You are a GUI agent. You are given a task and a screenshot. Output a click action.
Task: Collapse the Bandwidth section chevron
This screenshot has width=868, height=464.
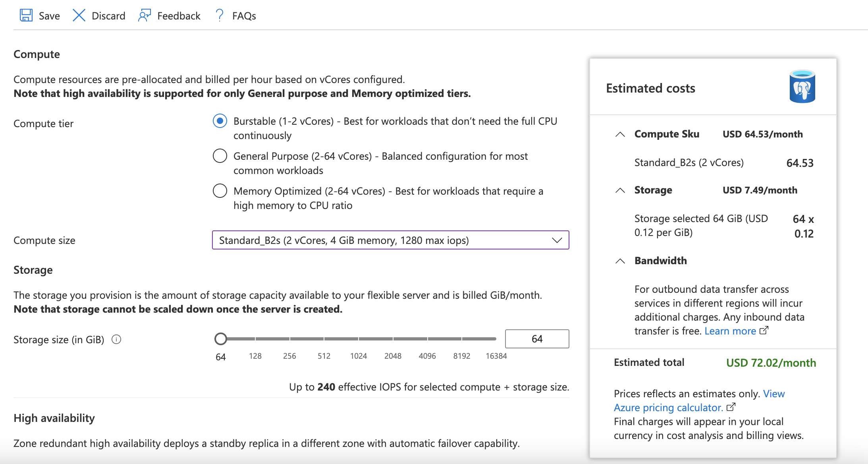[620, 261]
